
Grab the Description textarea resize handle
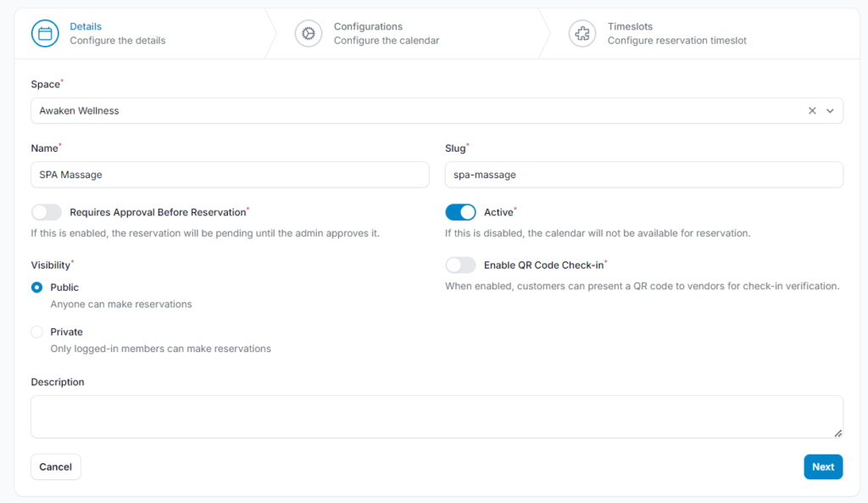click(x=838, y=433)
